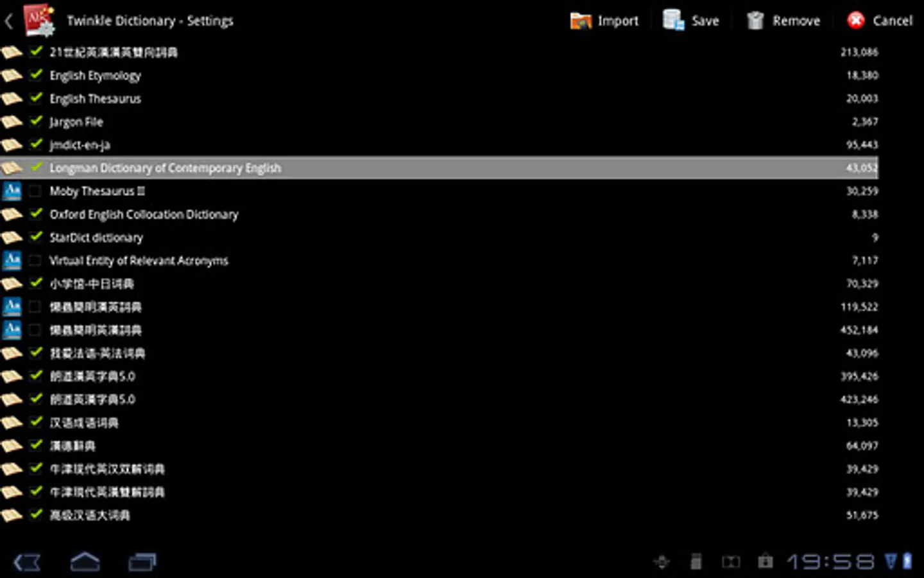Select 'Oxford English Collocation Dictionary' name
The height and width of the screenshot is (578, 924).
144,215
